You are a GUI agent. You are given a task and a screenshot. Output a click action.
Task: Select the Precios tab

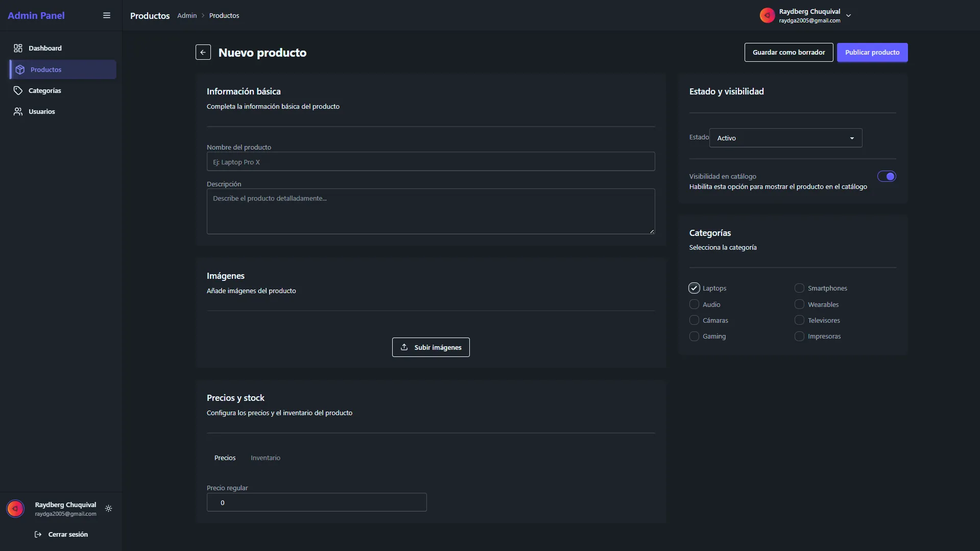[x=225, y=458]
